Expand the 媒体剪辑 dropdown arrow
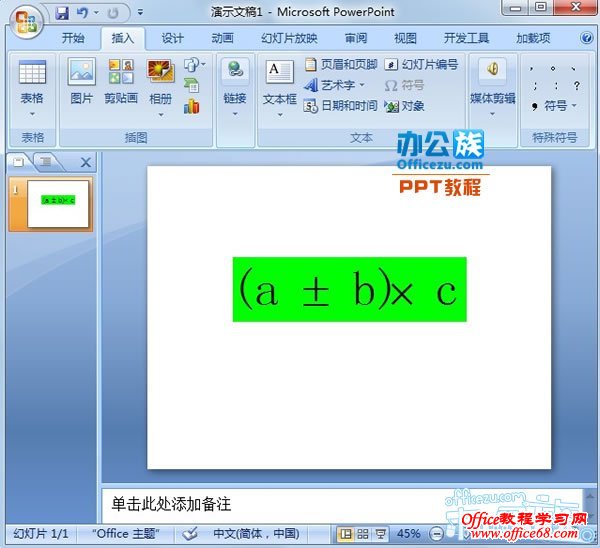The width and height of the screenshot is (600, 548). 492,114
